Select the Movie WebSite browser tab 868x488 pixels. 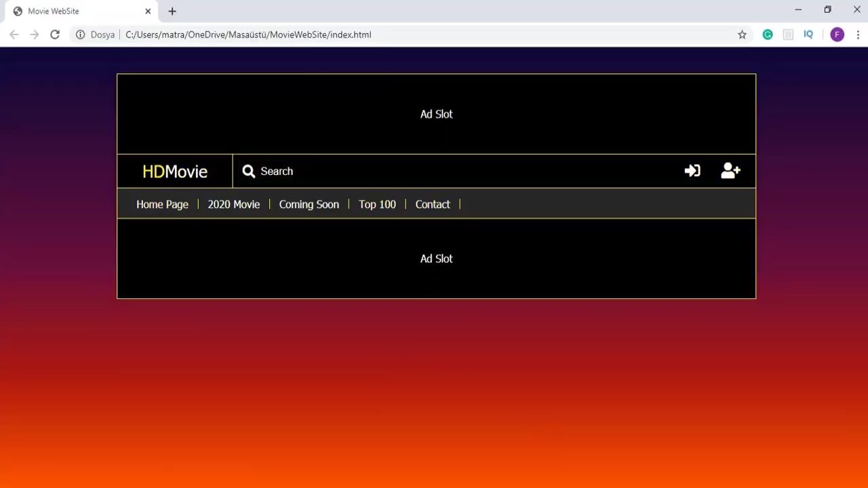click(x=81, y=12)
